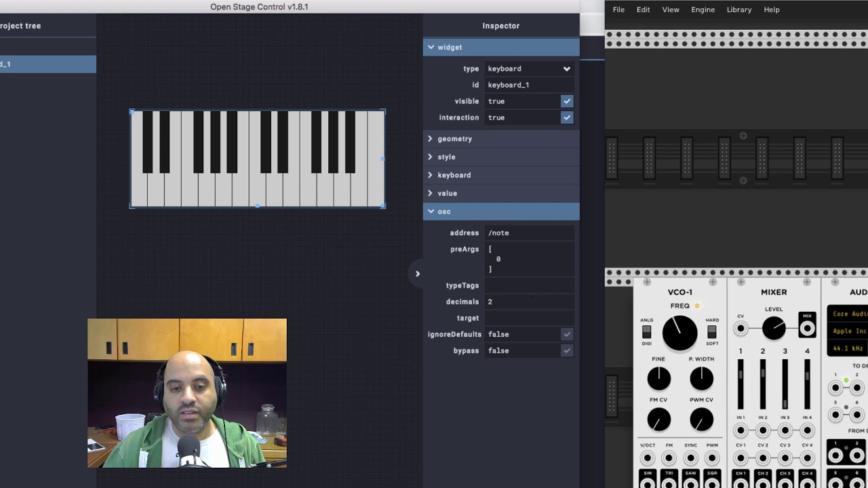The width and height of the screenshot is (868, 488).
Task: Click the IN 1 jack on the Mixer
Action: click(741, 430)
